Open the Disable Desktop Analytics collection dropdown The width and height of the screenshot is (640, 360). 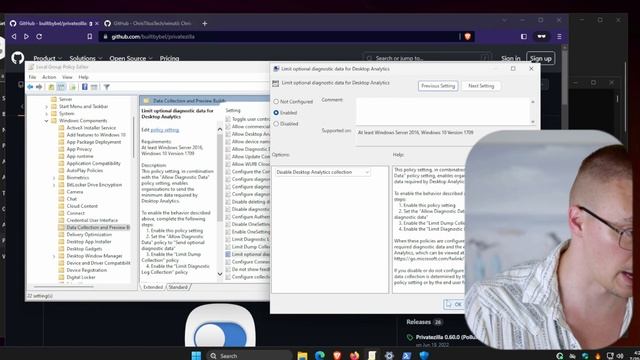pyautogui.click(x=322, y=172)
